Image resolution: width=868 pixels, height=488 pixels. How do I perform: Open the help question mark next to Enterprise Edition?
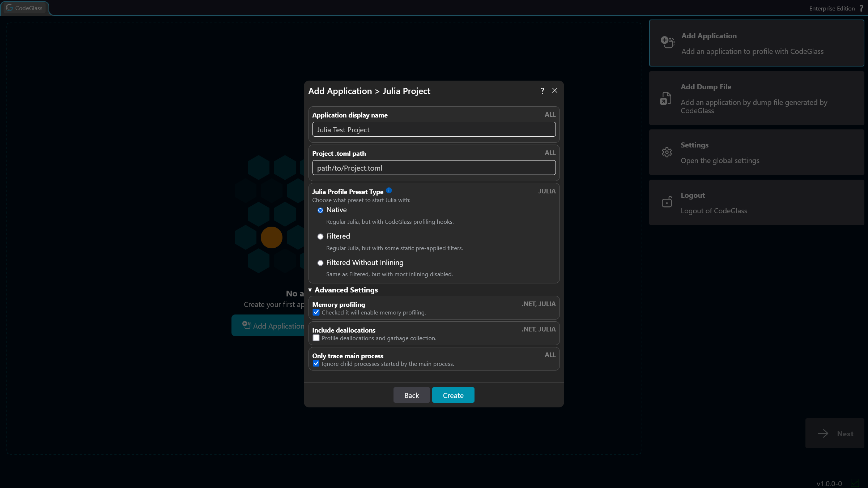[861, 8]
